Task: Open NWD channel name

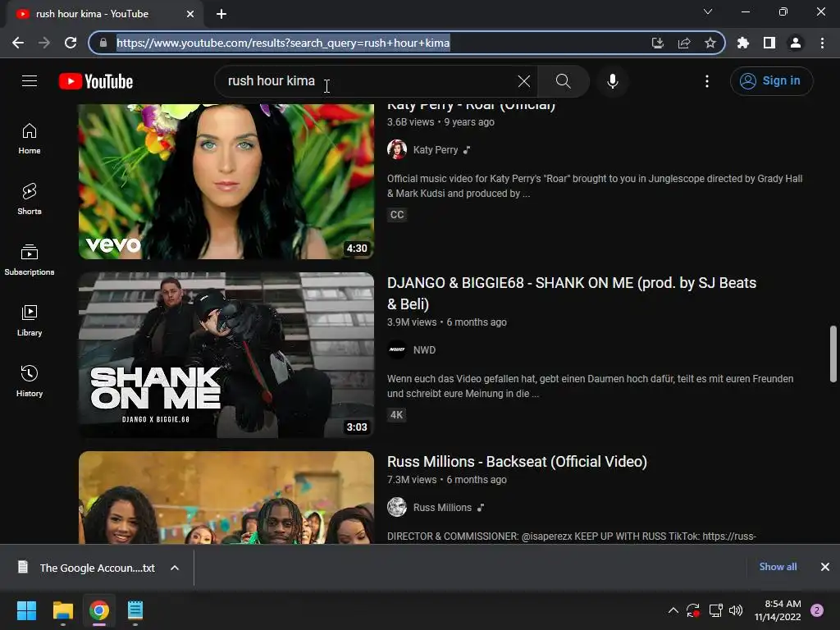Action: (424, 349)
